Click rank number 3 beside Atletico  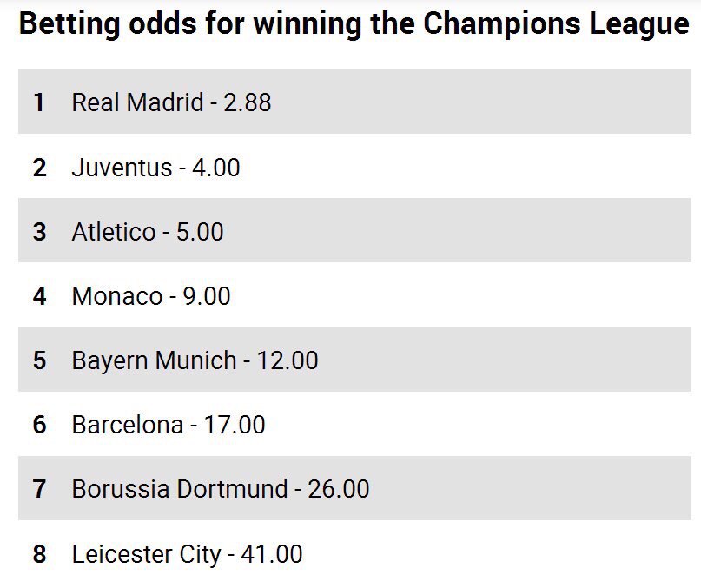pos(39,232)
